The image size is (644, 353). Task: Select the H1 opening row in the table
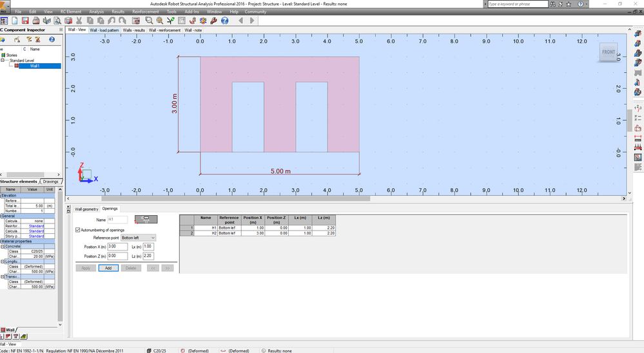point(257,228)
